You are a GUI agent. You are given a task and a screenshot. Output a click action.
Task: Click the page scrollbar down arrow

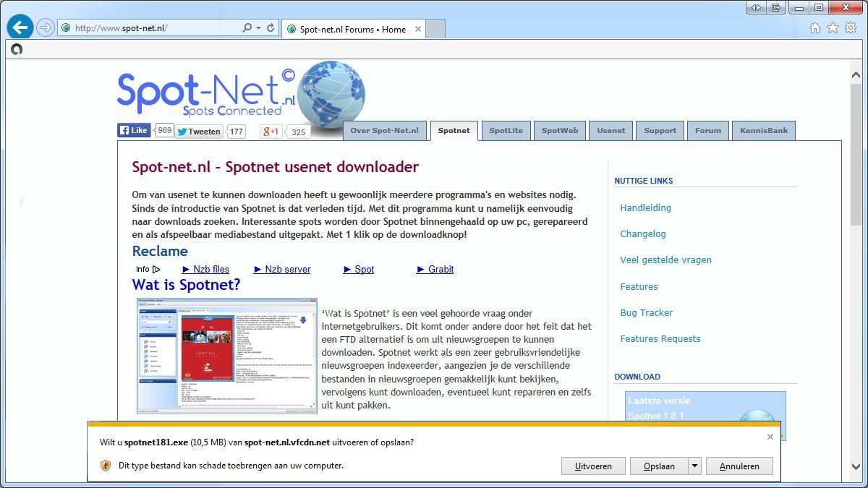855,467
